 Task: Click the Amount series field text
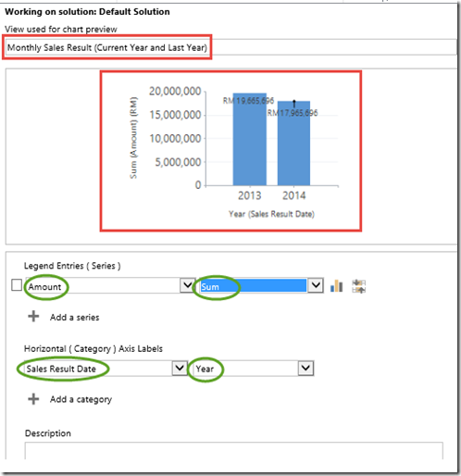click(44, 287)
